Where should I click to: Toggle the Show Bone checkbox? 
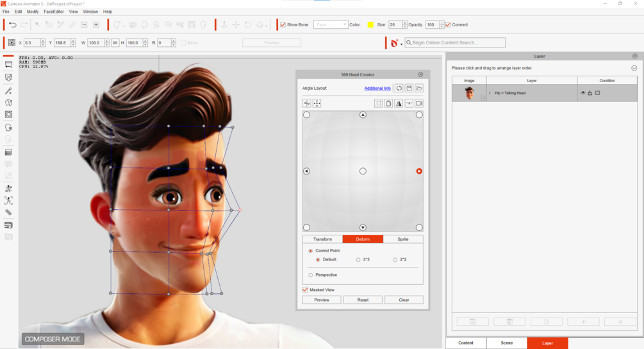(x=283, y=24)
